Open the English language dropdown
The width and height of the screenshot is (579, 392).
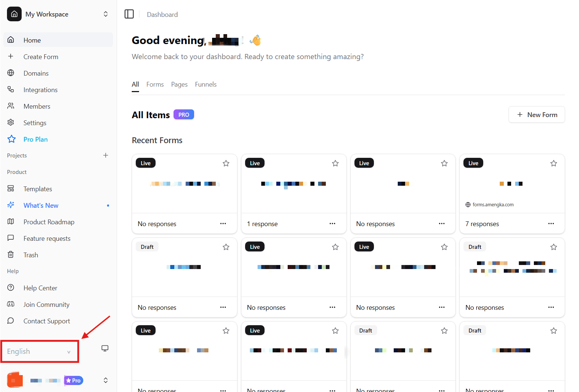click(40, 351)
